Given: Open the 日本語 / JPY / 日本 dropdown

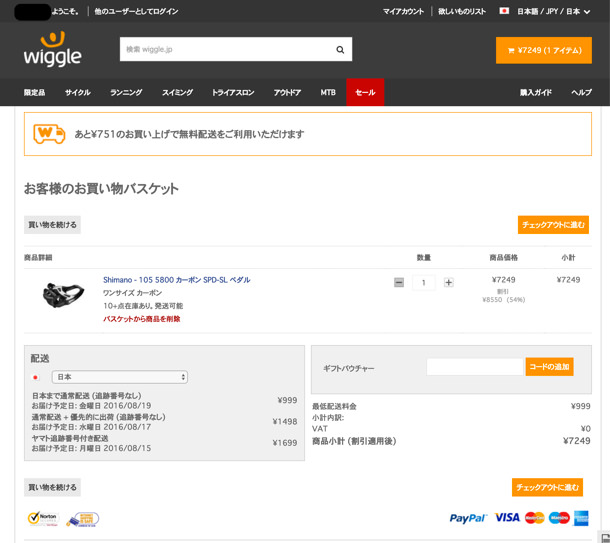Looking at the screenshot, I should pos(553,11).
